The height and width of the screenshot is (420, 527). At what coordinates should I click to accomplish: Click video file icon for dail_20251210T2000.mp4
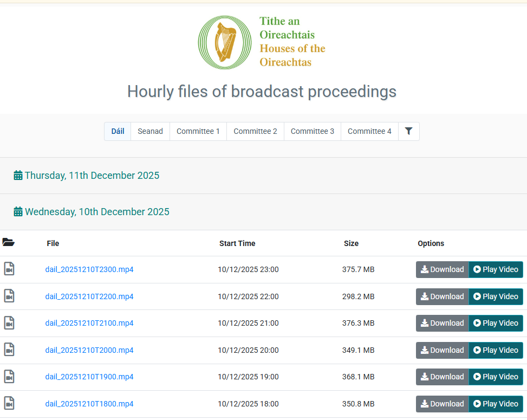(9, 350)
